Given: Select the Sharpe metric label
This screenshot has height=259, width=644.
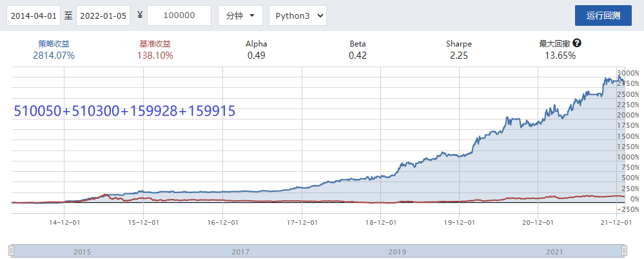Looking at the screenshot, I should click(459, 44).
